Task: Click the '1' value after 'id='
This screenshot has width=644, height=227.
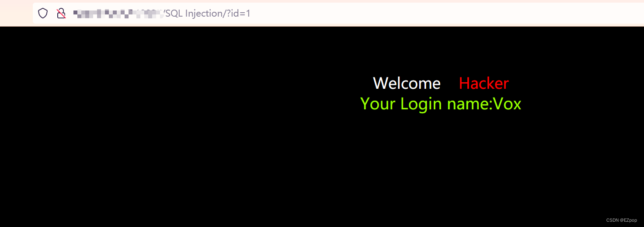Action: tap(248, 14)
